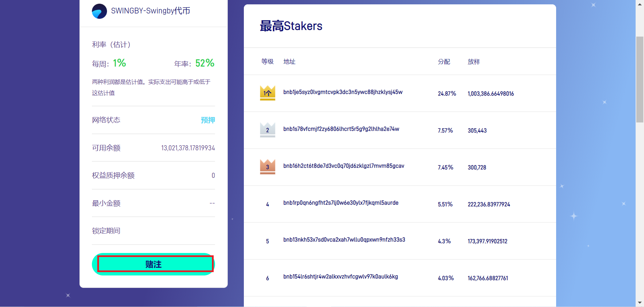Click the weekly rate 1% value

point(119,63)
